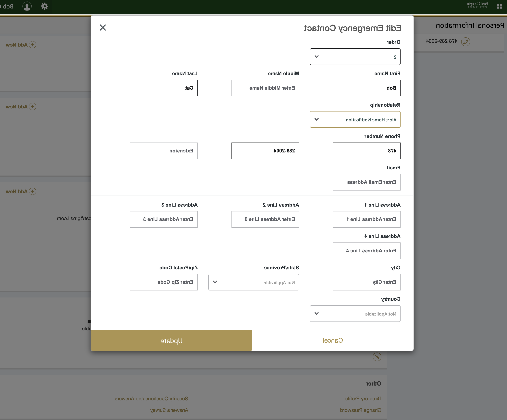Click the Middle Name input field
This screenshot has height=420, width=507.
(x=265, y=88)
